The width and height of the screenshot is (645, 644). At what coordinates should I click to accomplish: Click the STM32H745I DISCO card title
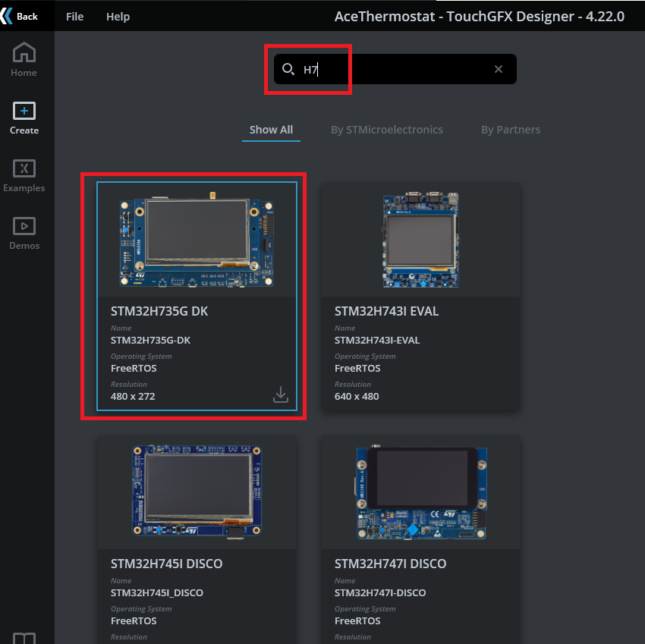tap(166, 564)
